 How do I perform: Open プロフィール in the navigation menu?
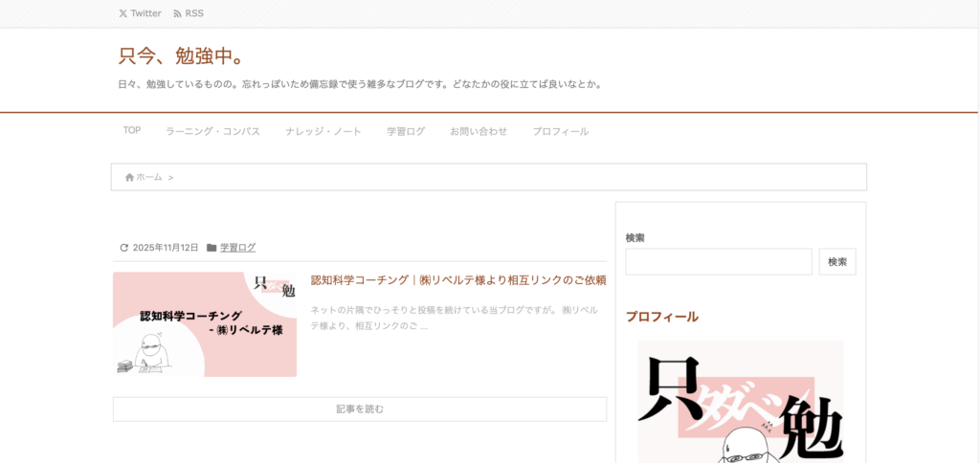pos(561,131)
